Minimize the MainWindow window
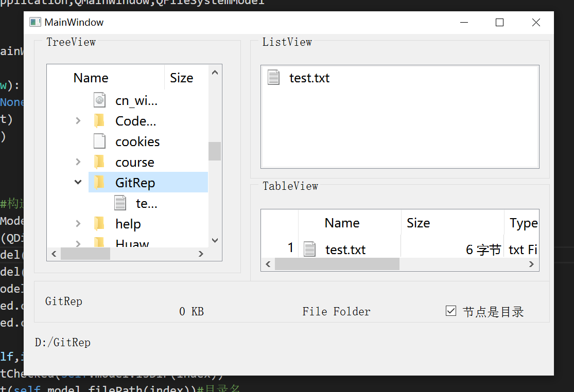The image size is (574, 392). (464, 22)
